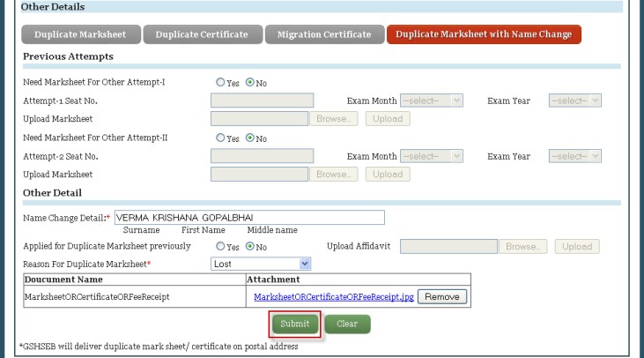Expand Attempt-2 Exam Month dropdown
Viewport: 644px width, 358px height.
(432, 156)
